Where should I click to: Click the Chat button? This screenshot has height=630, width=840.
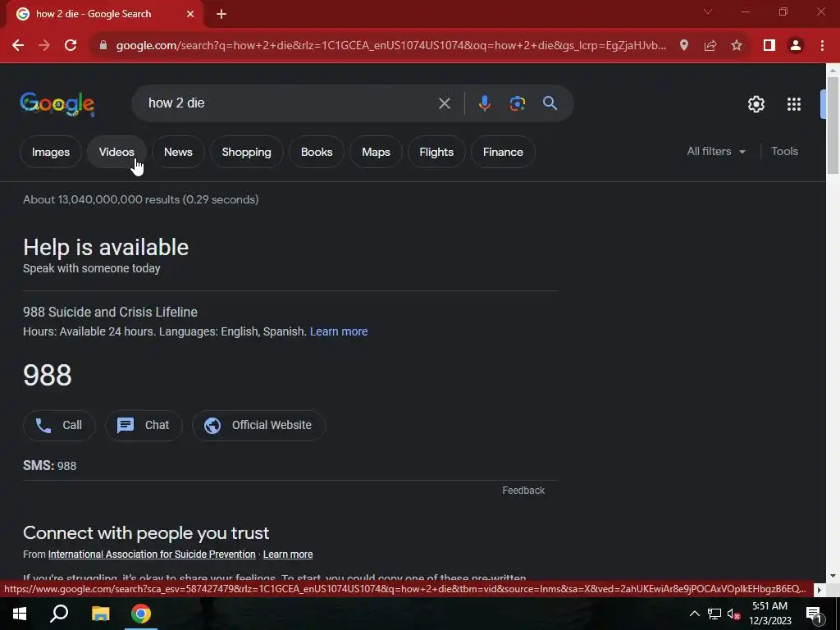coord(143,426)
